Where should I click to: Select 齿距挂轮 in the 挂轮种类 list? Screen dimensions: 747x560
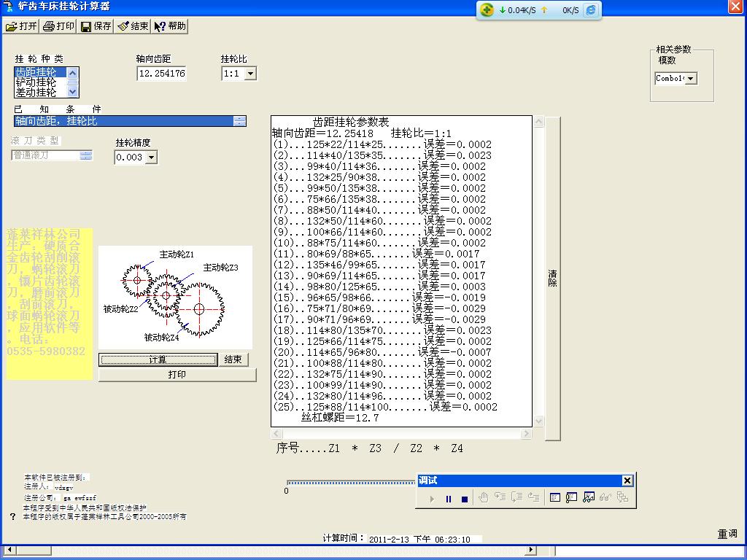(x=41, y=72)
